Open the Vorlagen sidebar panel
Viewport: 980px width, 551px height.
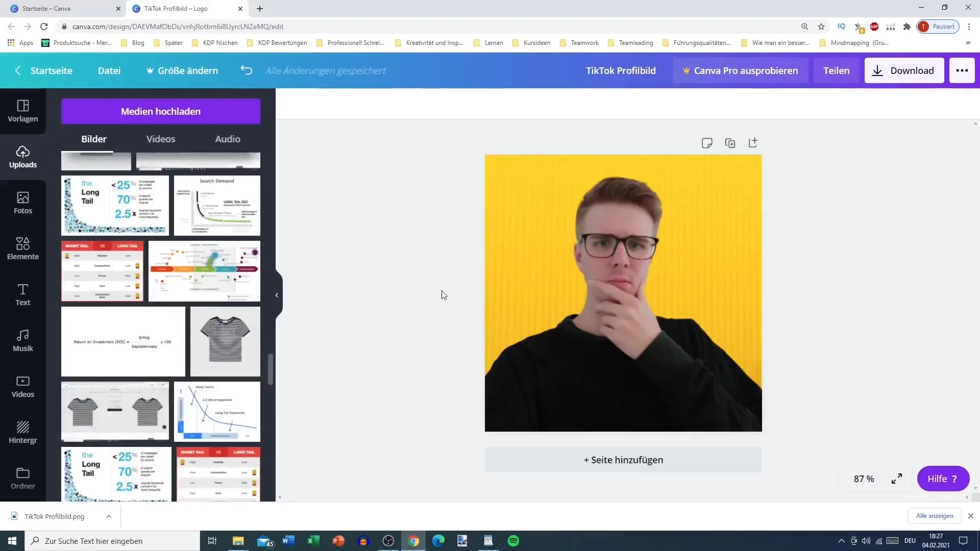22,111
